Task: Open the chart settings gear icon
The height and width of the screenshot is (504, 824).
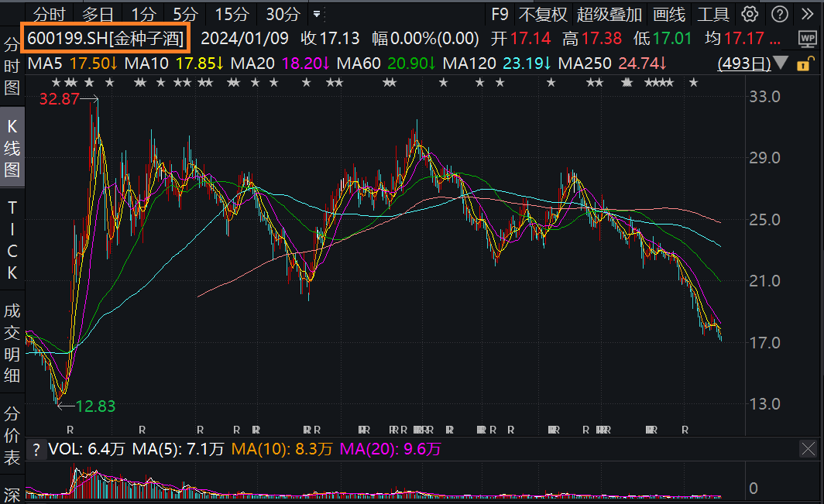Action: click(748, 14)
